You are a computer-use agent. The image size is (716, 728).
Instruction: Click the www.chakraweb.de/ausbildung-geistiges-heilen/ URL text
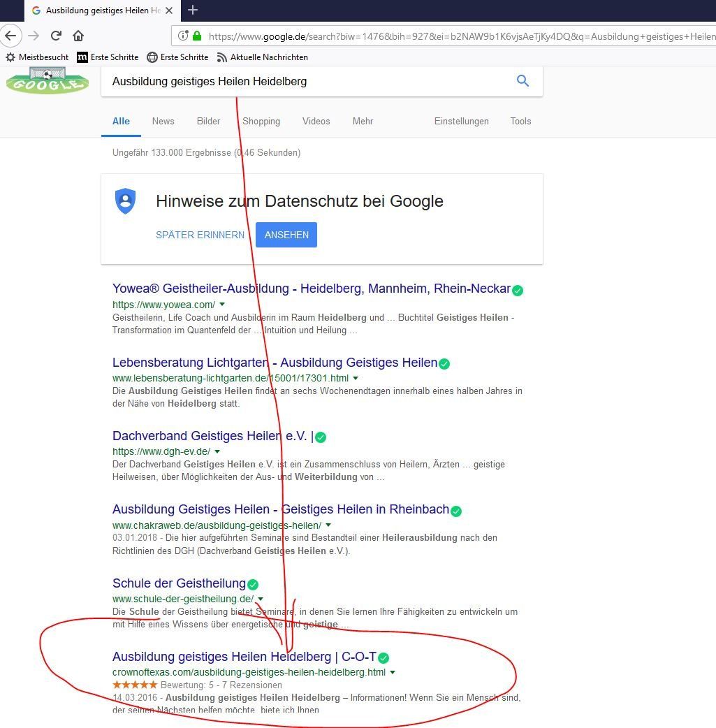pos(217,525)
